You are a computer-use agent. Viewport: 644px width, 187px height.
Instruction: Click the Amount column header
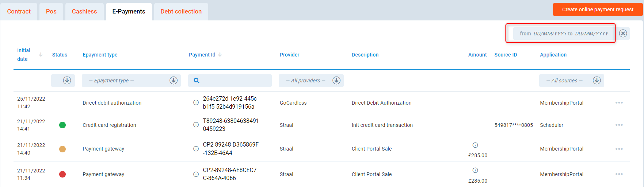[477, 55]
